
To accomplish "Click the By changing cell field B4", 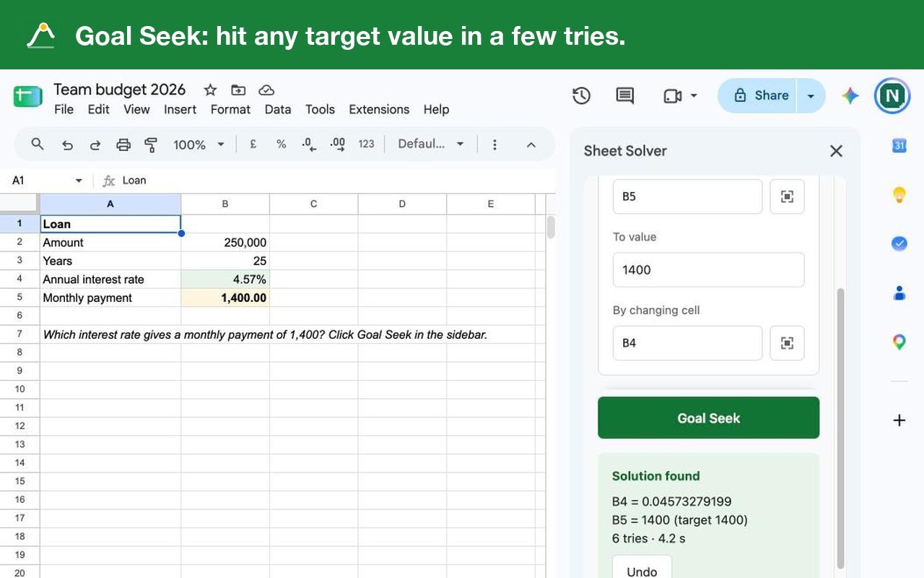I will 687,343.
